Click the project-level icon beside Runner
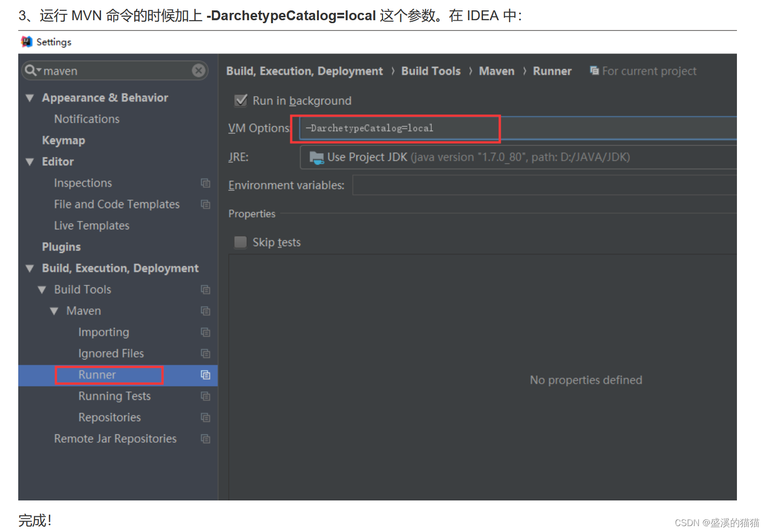Image resolution: width=767 pixels, height=532 pixels. 206,375
